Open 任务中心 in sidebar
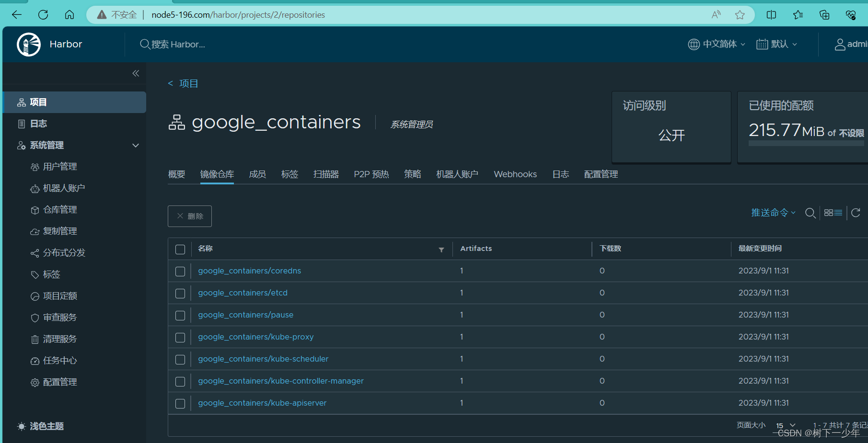The width and height of the screenshot is (868, 443). coord(60,361)
